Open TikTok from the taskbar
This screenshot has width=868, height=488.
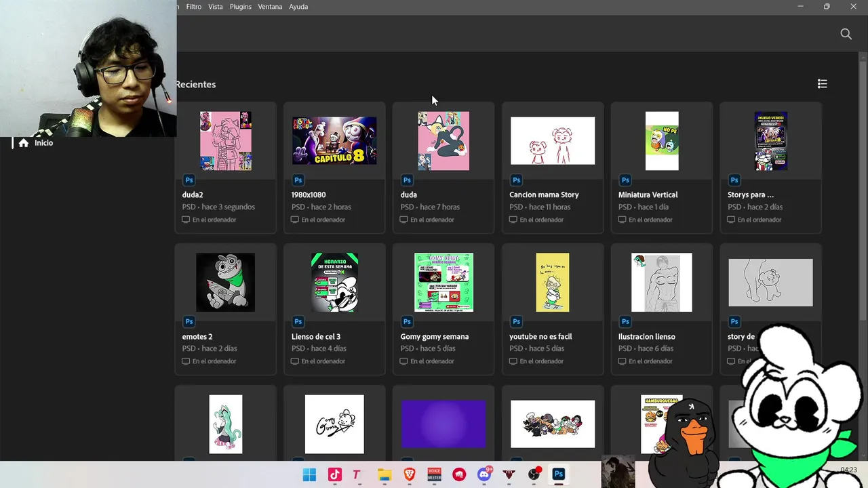[x=334, y=474]
